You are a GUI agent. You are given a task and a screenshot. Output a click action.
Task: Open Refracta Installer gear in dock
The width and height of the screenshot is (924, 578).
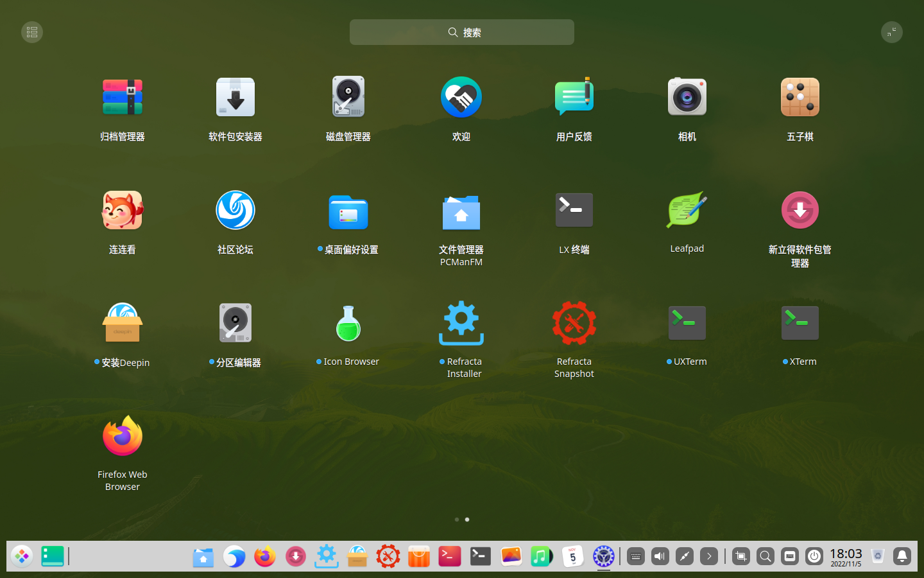point(327,556)
